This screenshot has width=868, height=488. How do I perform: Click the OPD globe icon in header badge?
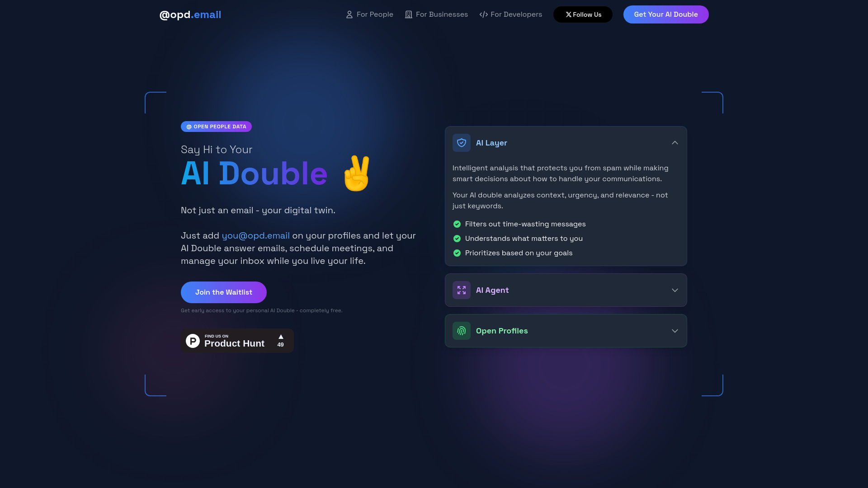click(189, 127)
